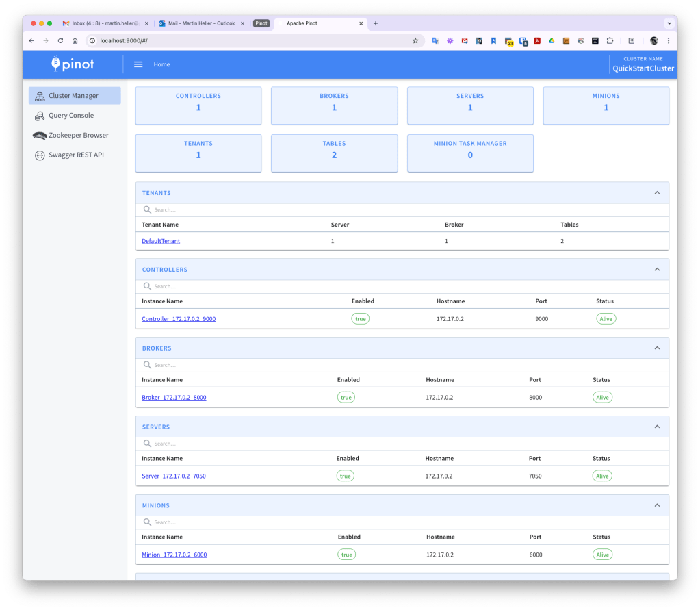Image resolution: width=700 pixels, height=610 pixels.
Task: Collapse the Brokers section
Action: point(657,348)
